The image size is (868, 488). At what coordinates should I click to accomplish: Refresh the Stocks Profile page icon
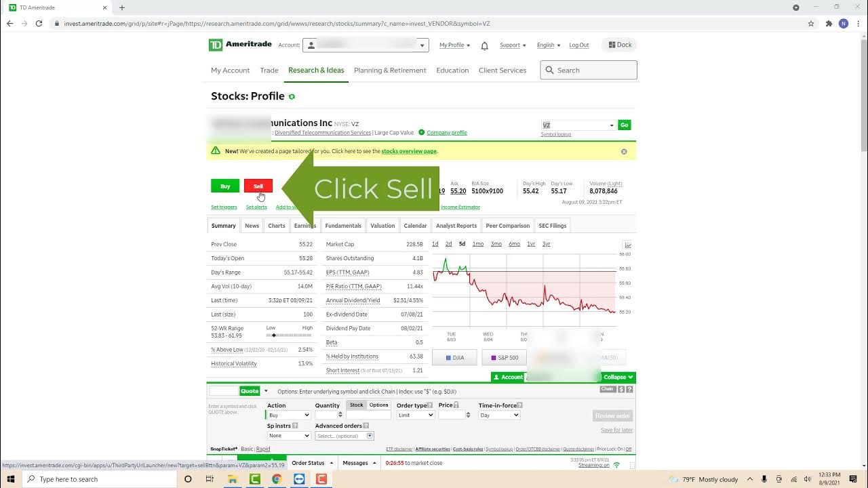[x=292, y=97]
